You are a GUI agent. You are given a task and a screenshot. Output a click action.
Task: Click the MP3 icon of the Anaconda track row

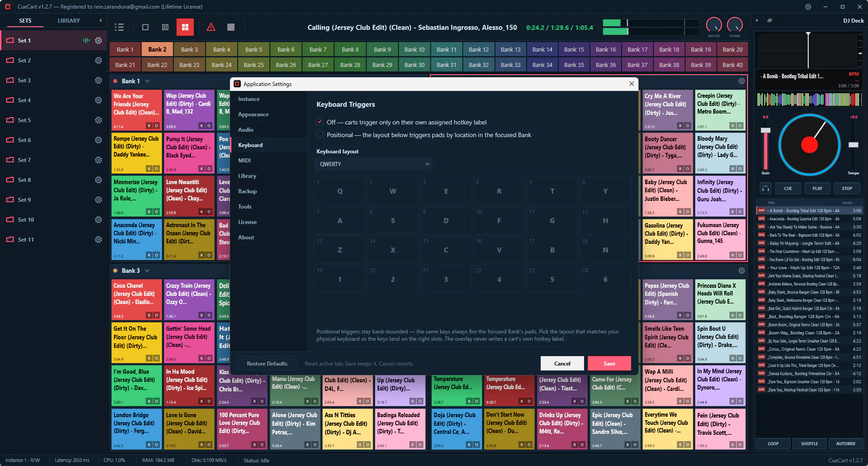click(x=762, y=219)
